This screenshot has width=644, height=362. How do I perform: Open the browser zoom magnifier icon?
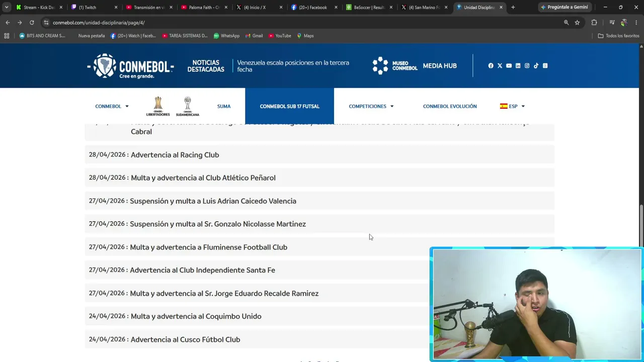(x=566, y=23)
